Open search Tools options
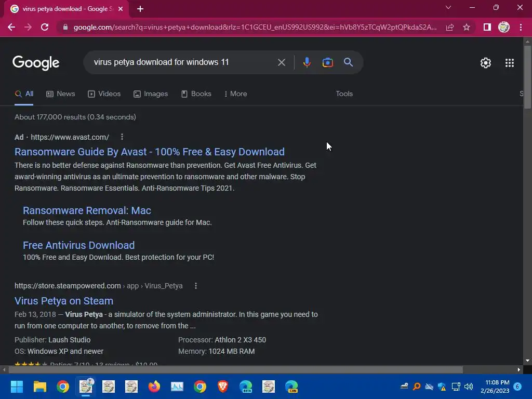 (344, 94)
